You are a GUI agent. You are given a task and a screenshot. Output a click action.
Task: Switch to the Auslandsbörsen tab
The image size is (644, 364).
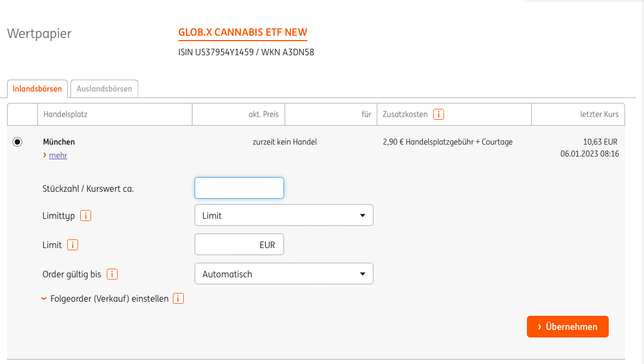(104, 89)
